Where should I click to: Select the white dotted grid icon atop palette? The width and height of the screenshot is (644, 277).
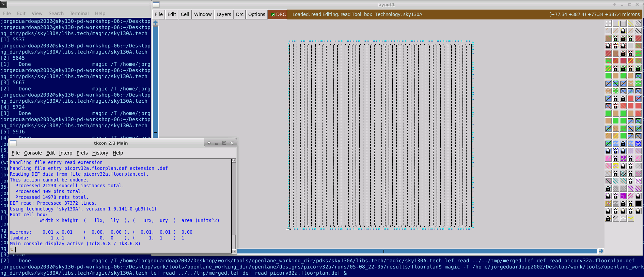click(608, 23)
